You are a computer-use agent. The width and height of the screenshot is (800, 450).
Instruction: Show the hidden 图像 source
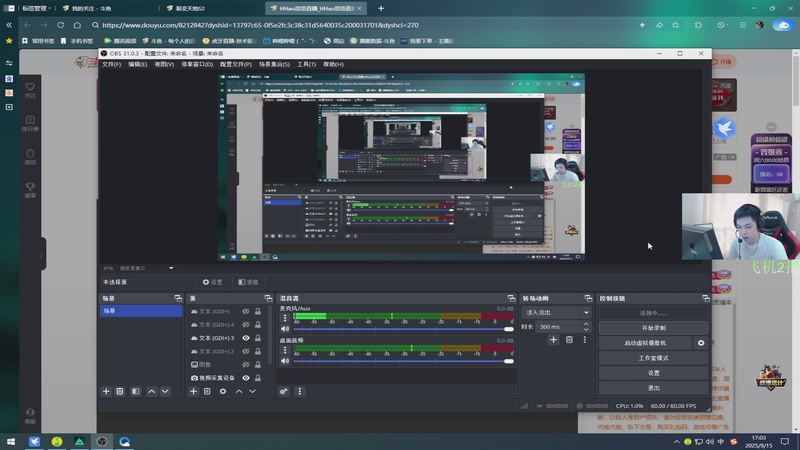pyautogui.click(x=246, y=364)
